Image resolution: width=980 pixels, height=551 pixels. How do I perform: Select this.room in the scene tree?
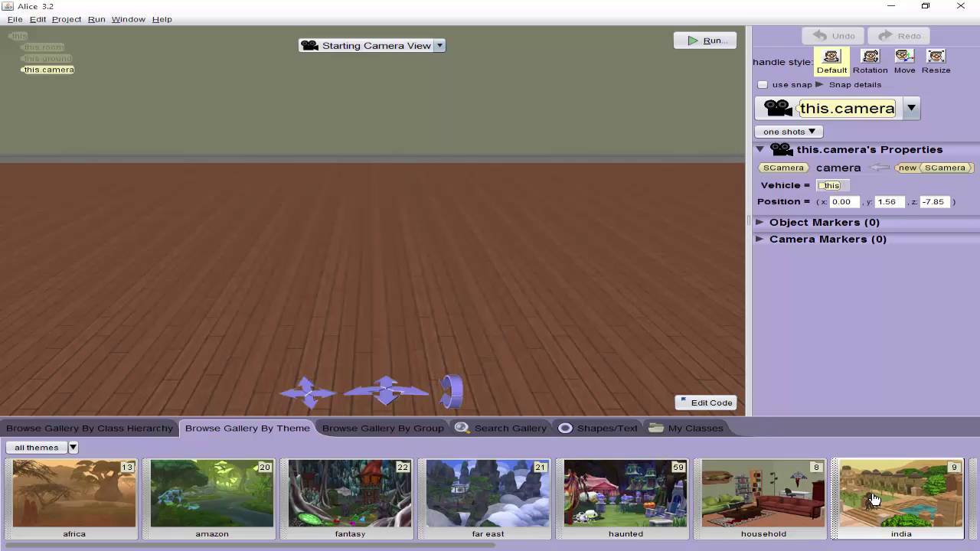[x=44, y=47]
